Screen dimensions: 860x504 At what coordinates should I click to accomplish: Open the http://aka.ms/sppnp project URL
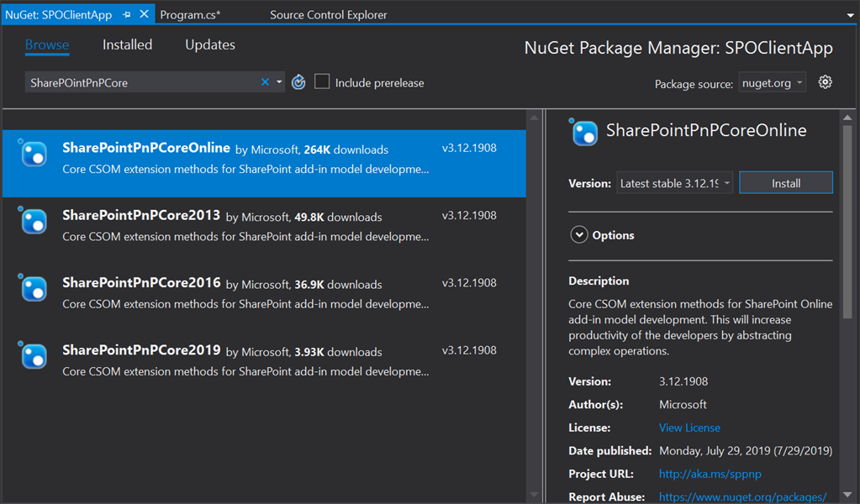pyautogui.click(x=710, y=474)
